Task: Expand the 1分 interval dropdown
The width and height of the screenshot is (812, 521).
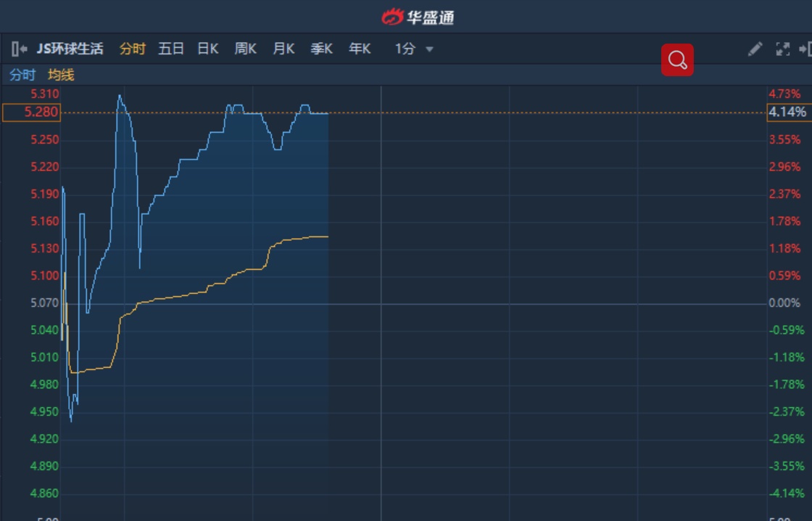Action: tap(414, 49)
